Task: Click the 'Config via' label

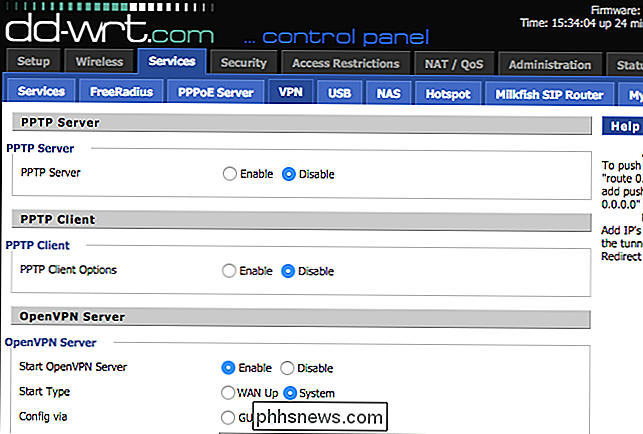Action: [43, 416]
